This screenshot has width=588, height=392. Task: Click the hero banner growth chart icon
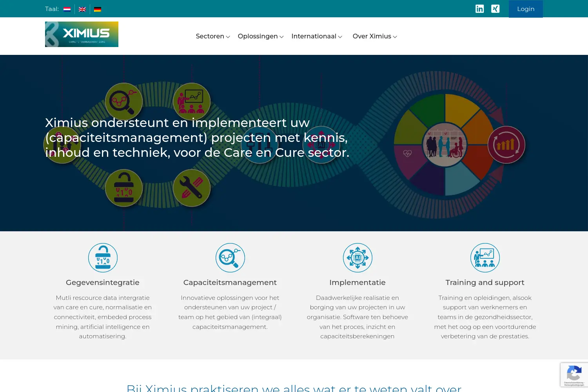point(506,145)
